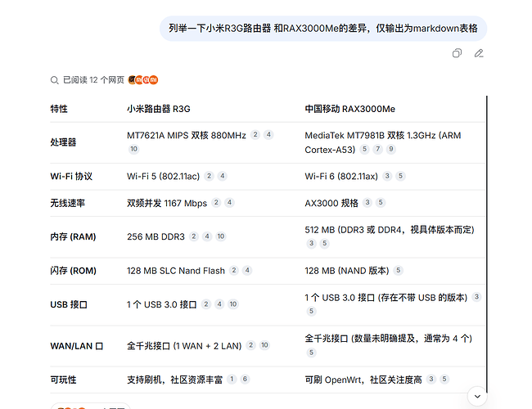
Task: Open citation 4 after 128 MB SLC Nand Flash
Action: pos(247,270)
